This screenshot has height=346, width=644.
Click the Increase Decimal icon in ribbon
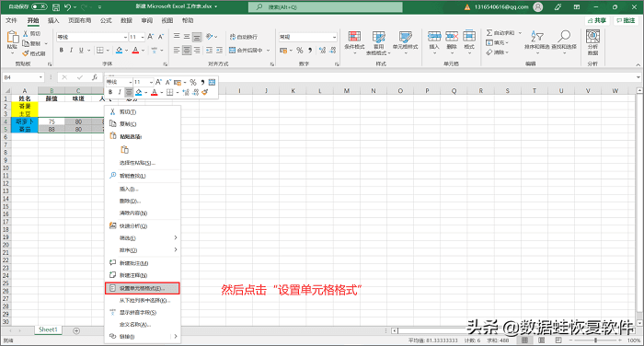coord(322,50)
